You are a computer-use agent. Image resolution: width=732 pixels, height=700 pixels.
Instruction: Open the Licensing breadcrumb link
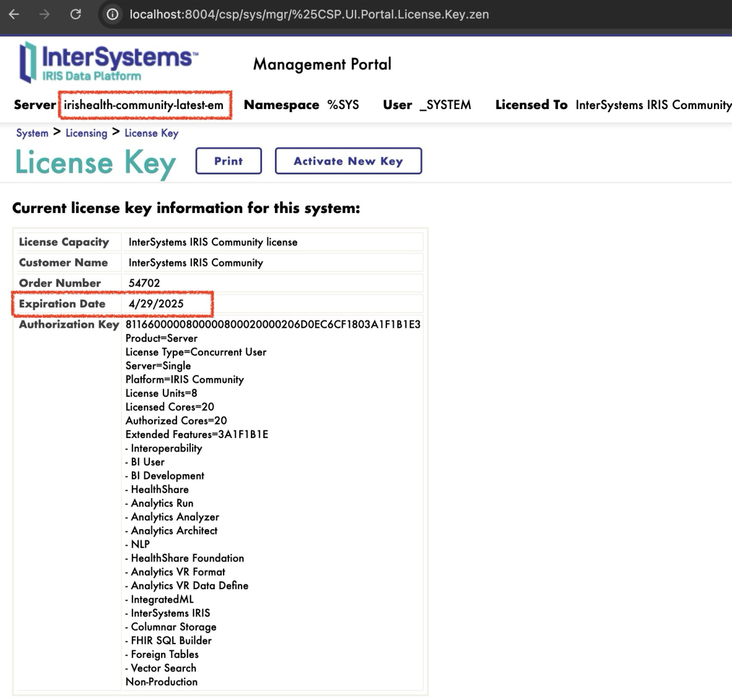(86, 133)
